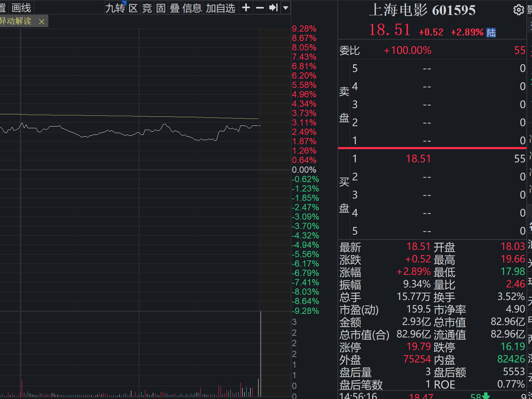The image size is (532, 399).
Task: Click the plus zoom-in toolbar icon
Action: (x=246, y=7)
